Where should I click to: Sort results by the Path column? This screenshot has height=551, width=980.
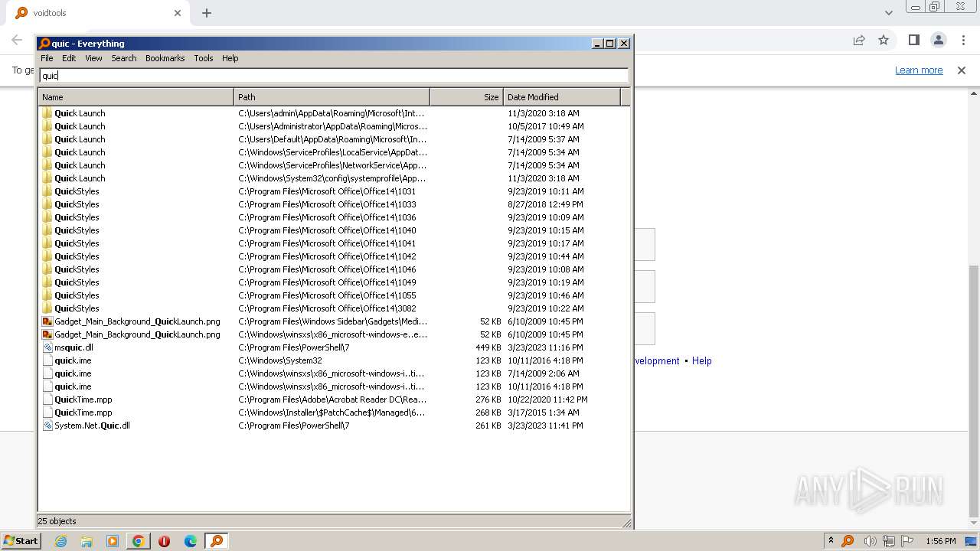(x=332, y=97)
